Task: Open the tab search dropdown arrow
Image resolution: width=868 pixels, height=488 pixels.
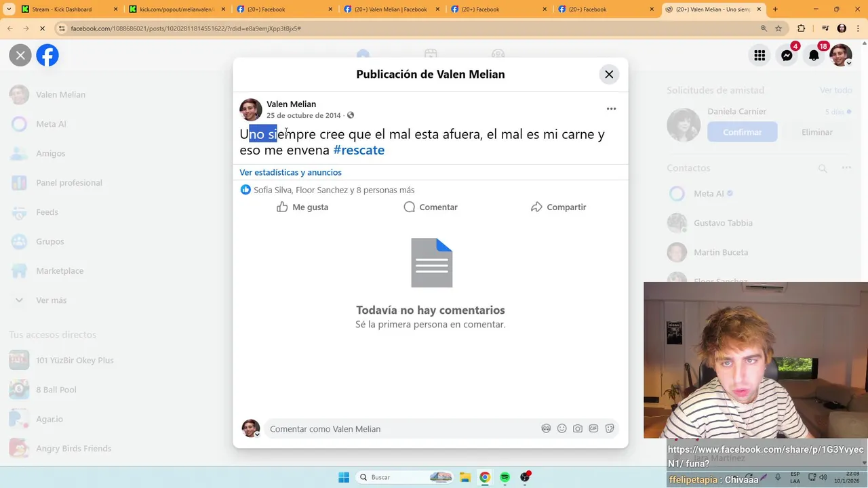Action: point(9,9)
